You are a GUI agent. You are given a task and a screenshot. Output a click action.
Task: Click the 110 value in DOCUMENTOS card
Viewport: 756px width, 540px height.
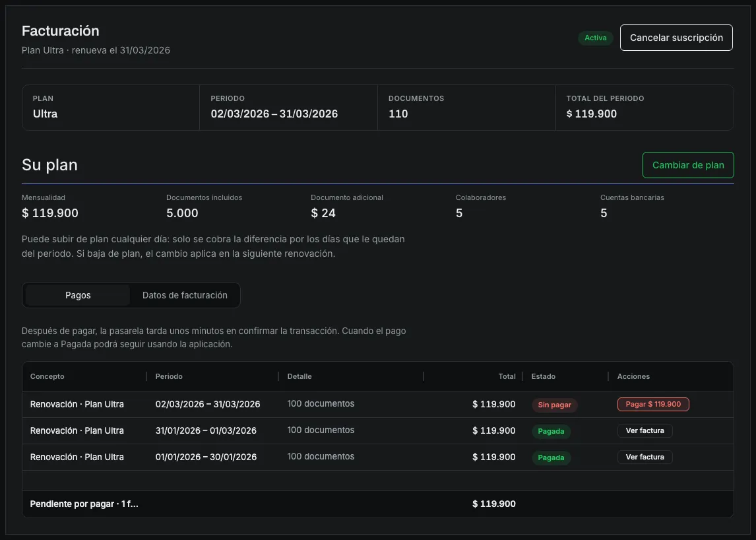pos(398,114)
